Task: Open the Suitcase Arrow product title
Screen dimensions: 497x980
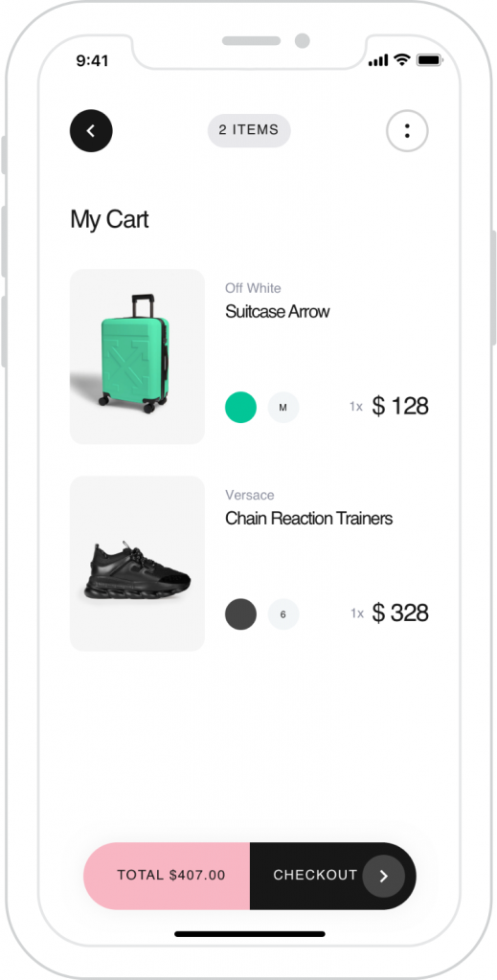Action: pyautogui.click(x=277, y=311)
